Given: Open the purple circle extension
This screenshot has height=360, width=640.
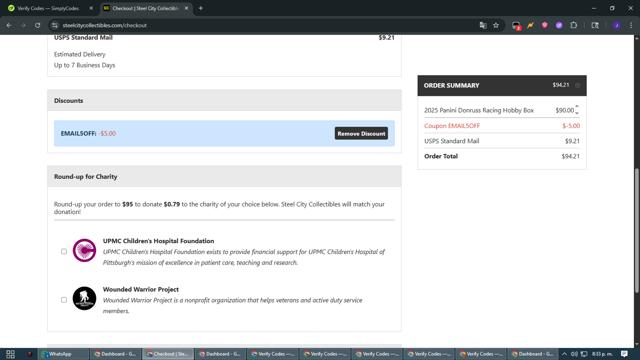Looking at the screenshot, I should pyautogui.click(x=559, y=25).
